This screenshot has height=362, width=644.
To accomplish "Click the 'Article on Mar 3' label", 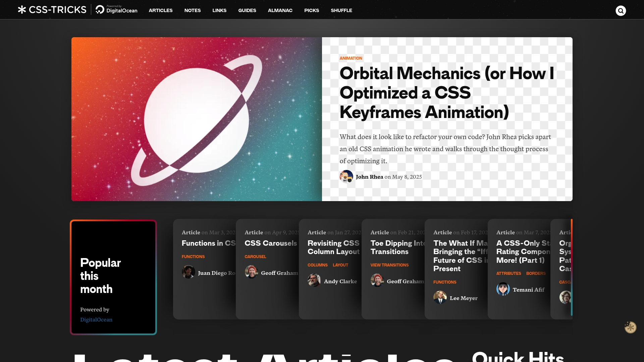I will [209, 233].
